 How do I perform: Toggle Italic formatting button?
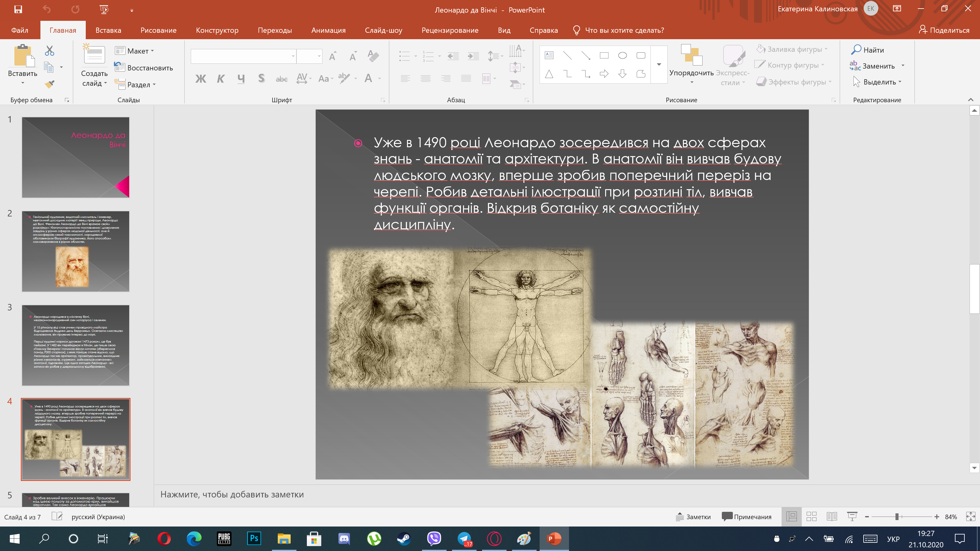(221, 79)
